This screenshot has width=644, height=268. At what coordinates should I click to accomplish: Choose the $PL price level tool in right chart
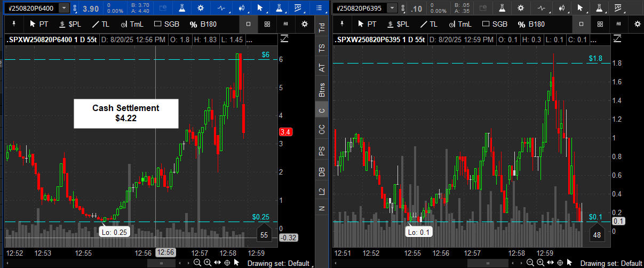pyautogui.click(x=399, y=24)
